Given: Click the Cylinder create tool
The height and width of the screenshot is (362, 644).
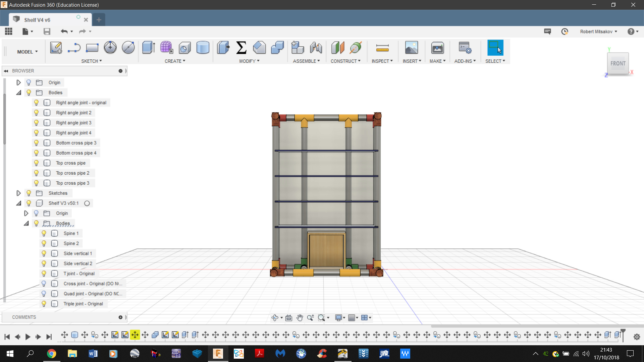Looking at the screenshot, I should pos(203,48).
